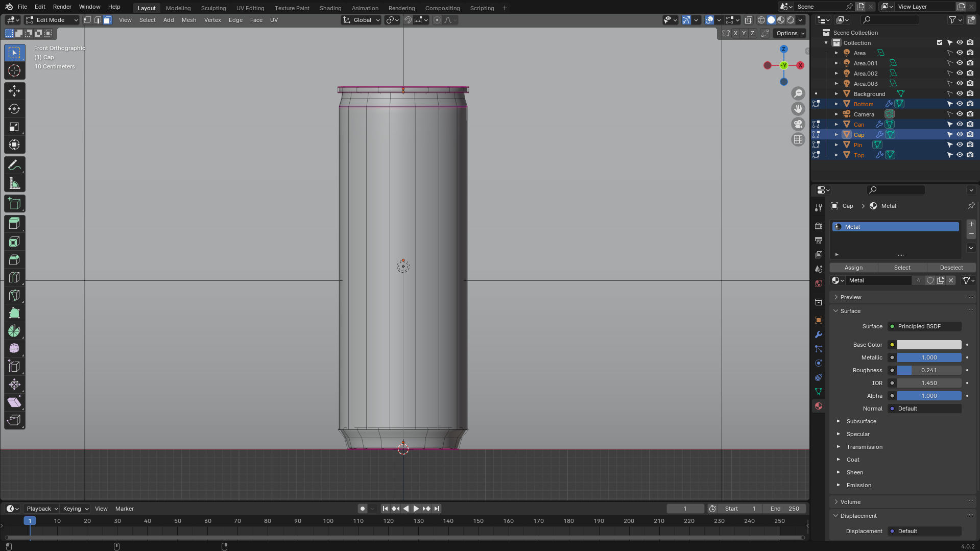
Task: Click the pan view hand icon
Action: pyautogui.click(x=798, y=109)
